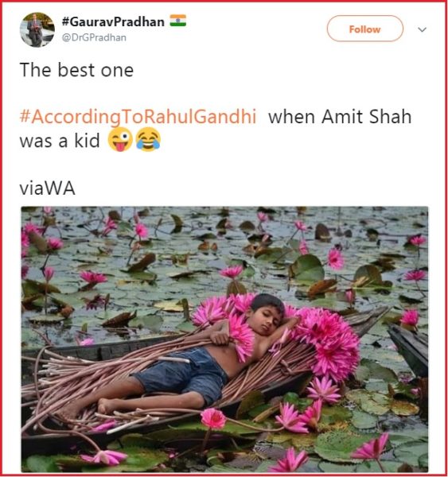Click the "when Amit Shah" tweet text
This screenshot has width=448, height=477.
(x=340, y=117)
